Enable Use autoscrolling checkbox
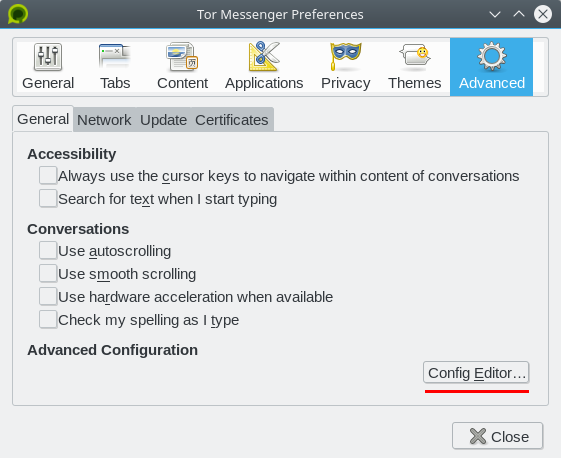 coord(48,250)
